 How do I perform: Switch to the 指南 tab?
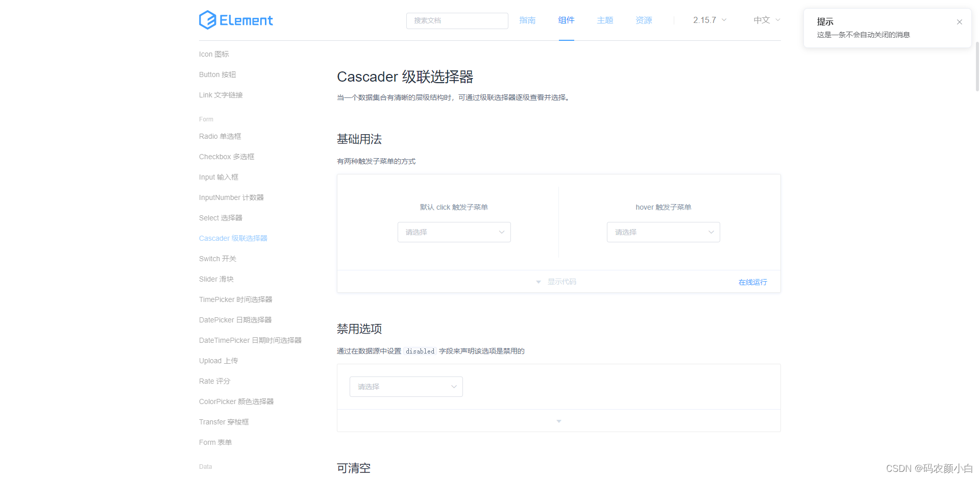click(x=527, y=20)
